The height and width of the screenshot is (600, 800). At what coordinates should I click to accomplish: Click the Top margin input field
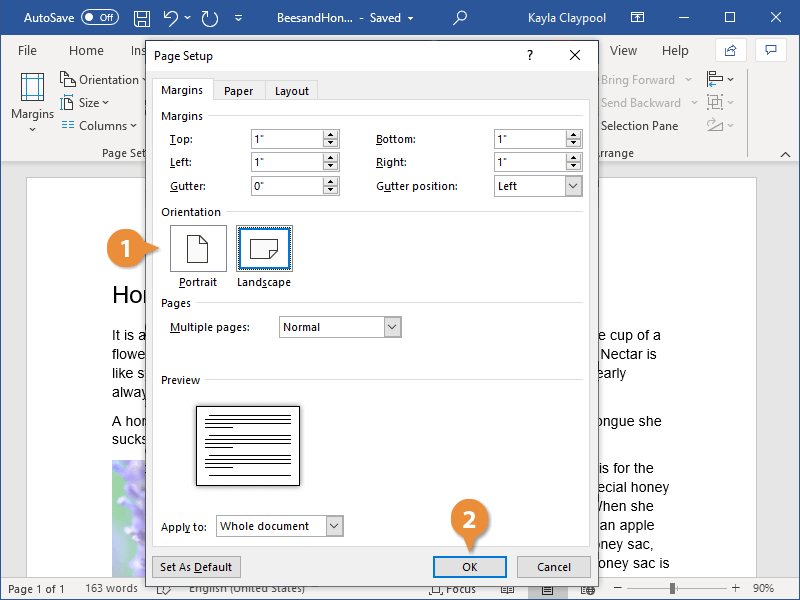pyautogui.click(x=286, y=140)
